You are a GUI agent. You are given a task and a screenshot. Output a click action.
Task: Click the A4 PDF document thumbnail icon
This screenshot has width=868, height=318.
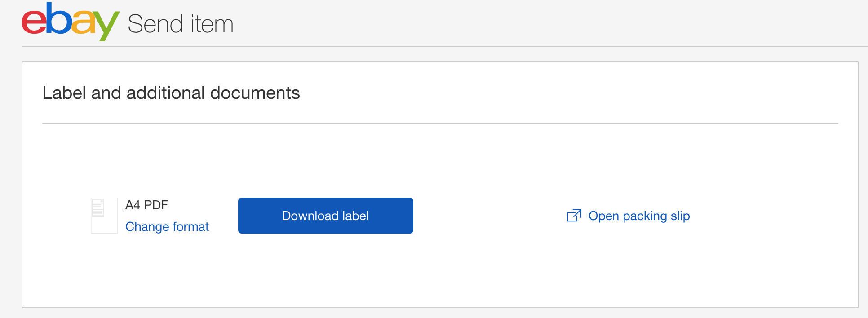[104, 216]
